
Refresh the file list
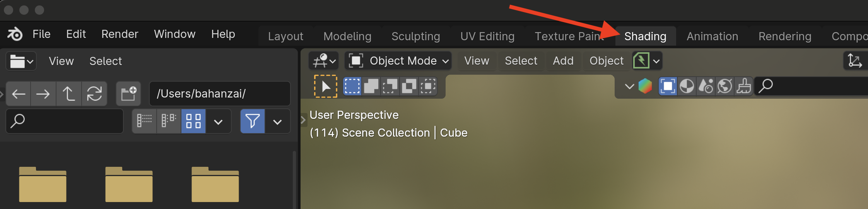click(x=94, y=94)
